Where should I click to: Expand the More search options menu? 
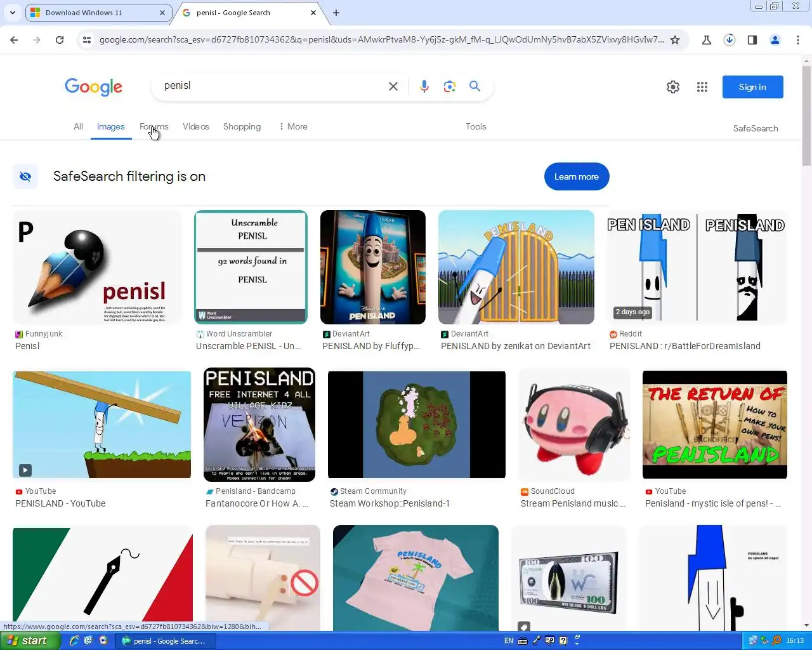[293, 126]
